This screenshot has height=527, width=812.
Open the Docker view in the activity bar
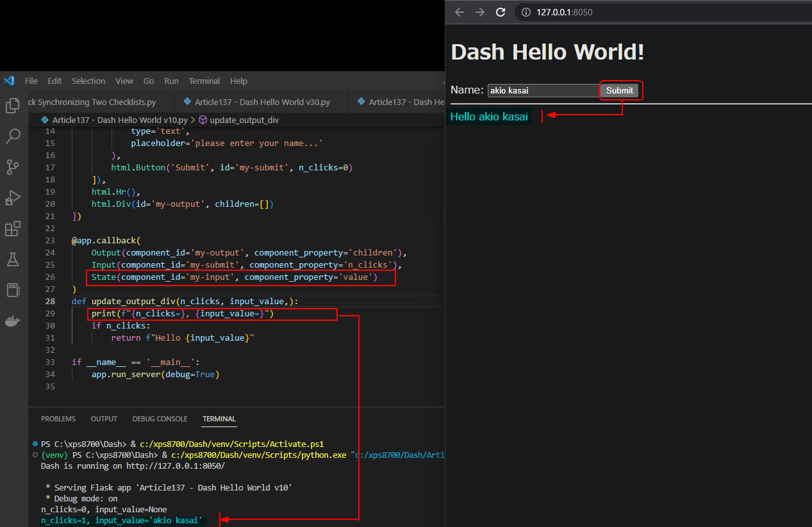coord(13,321)
